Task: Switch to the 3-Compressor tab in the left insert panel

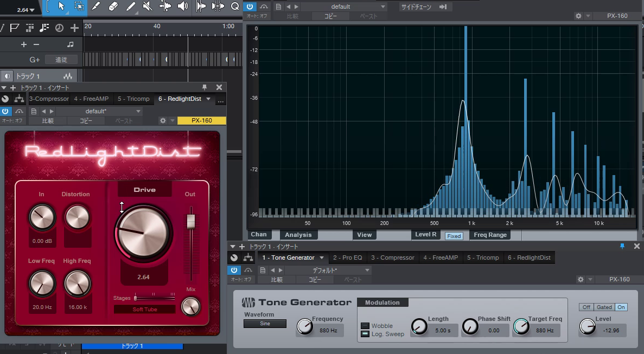Action: pyautogui.click(x=49, y=99)
